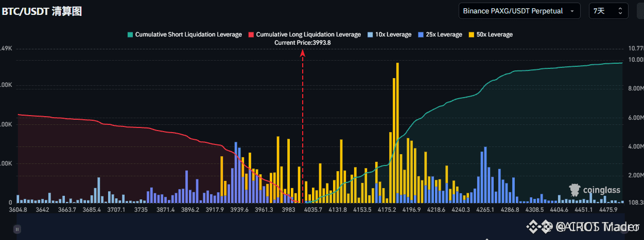Click the x-axis label 3939.6
The width and height of the screenshot is (644, 240).
point(239,210)
